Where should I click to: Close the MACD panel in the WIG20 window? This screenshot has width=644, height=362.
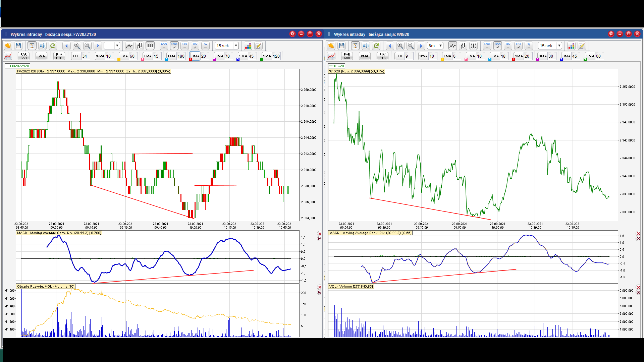tap(638, 234)
